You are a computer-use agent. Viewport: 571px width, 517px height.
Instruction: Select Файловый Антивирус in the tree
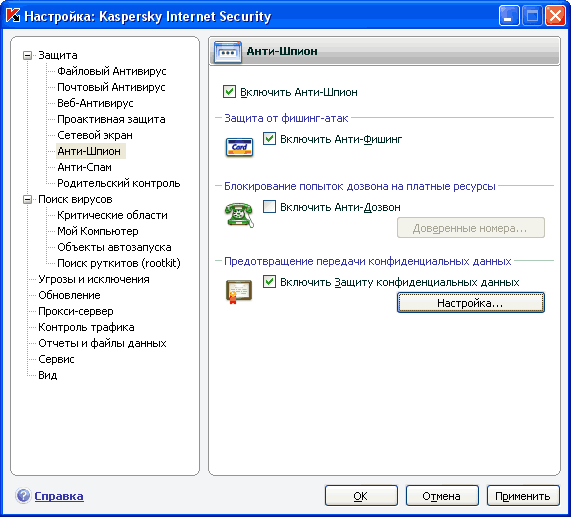coord(112,71)
